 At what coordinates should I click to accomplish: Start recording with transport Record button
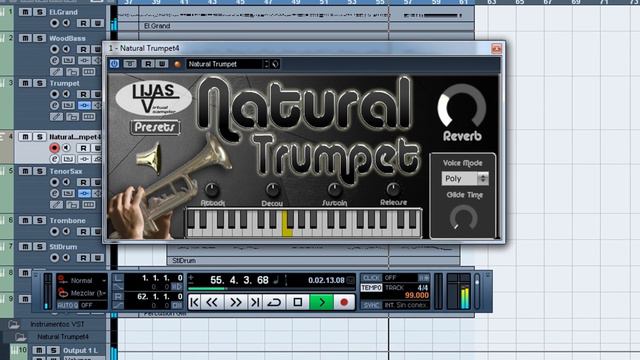(x=344, y=302)
